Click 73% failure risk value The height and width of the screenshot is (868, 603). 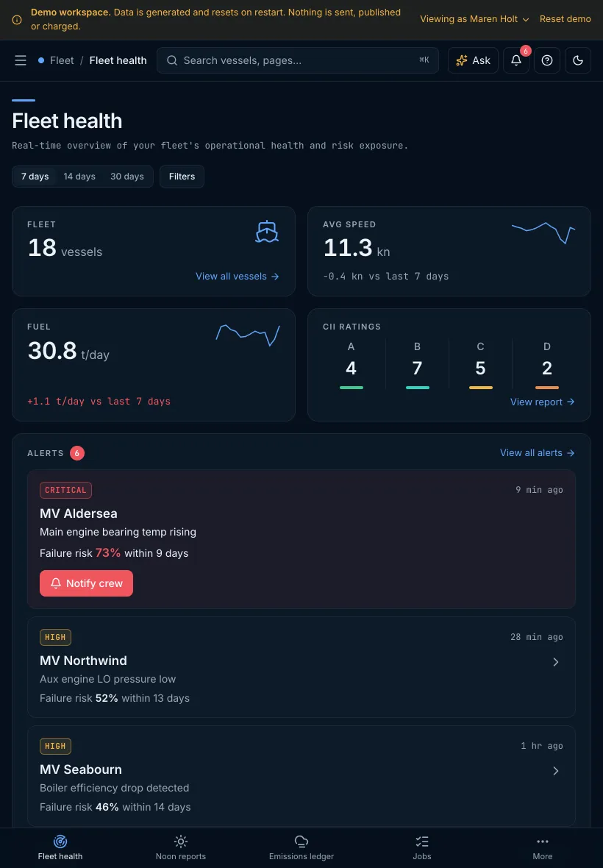click(108, 553)
